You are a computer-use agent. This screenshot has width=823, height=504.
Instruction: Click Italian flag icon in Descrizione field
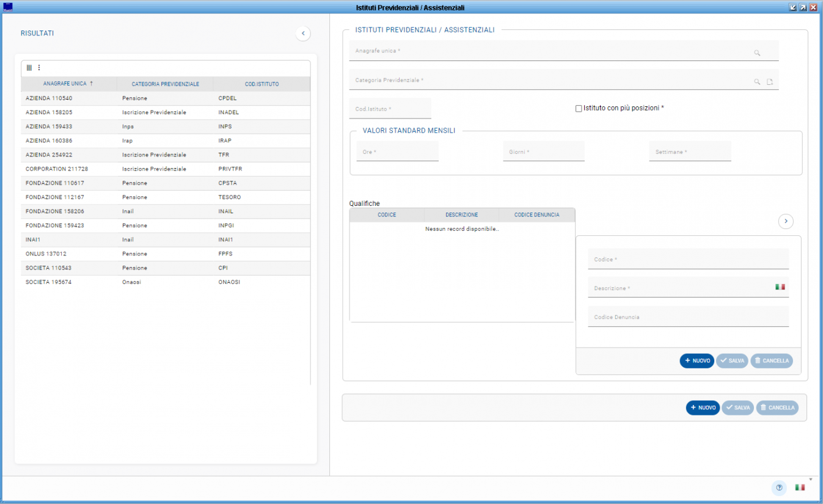(780, 287)
